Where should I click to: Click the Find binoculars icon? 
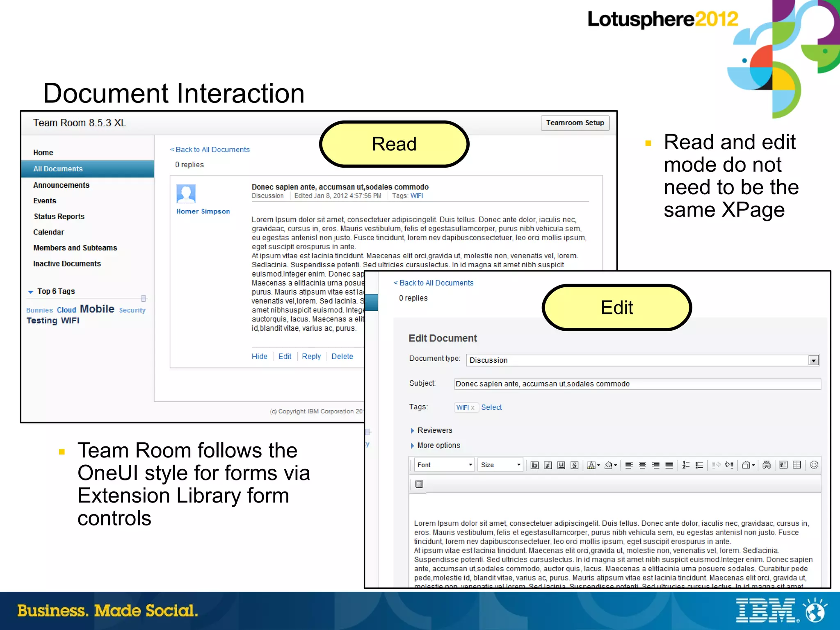click(x=767, y=465)
